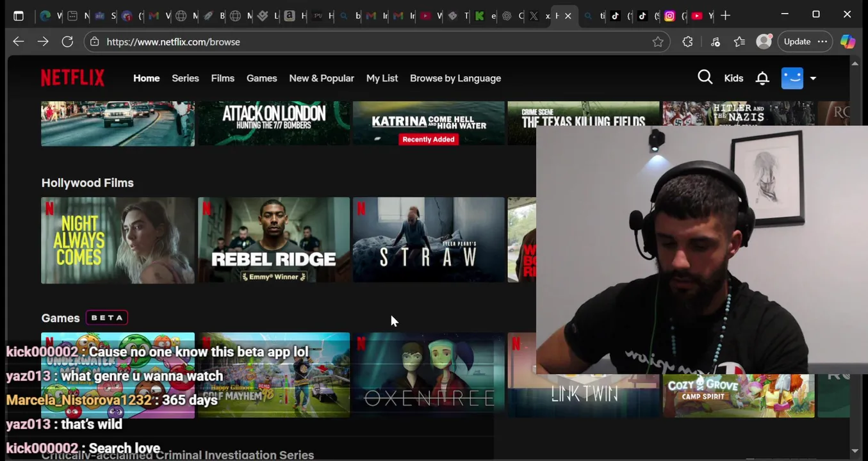The width and height of the screenshot is (868, 461).
Task: Open New & Popular
Action: pyautogui.click(x=322, y=78)
